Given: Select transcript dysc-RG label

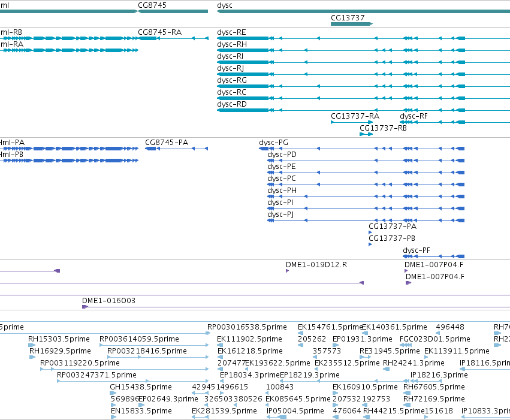Looking at the screenshot, I should tap(232, 80).
